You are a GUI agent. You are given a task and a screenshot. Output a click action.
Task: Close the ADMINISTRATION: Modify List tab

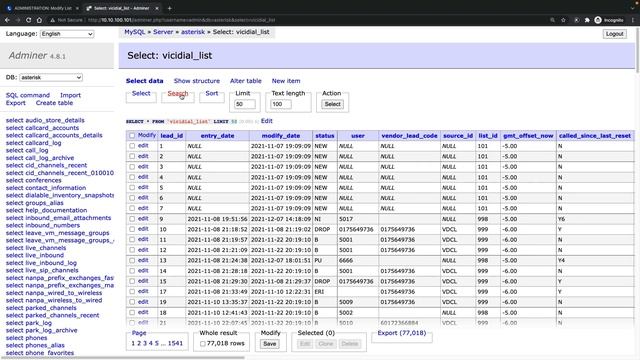pyautogui.click(x=77, y=8)
